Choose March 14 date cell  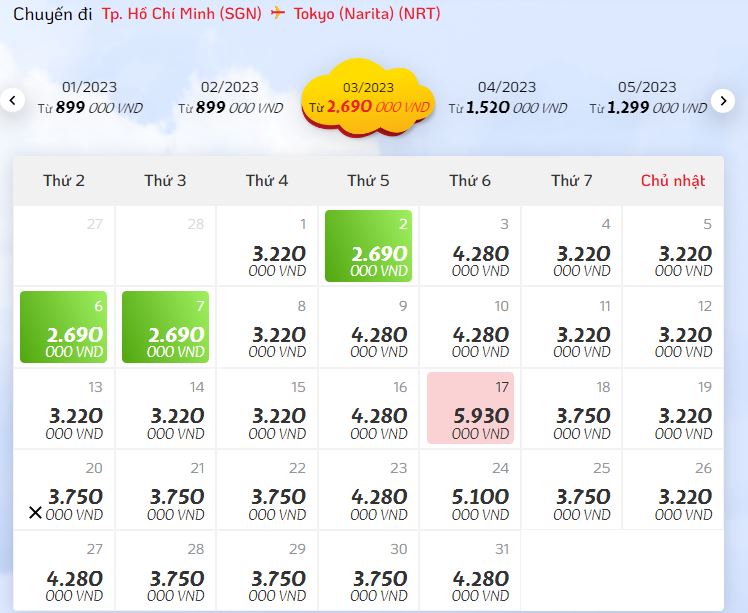coord(166,409)
